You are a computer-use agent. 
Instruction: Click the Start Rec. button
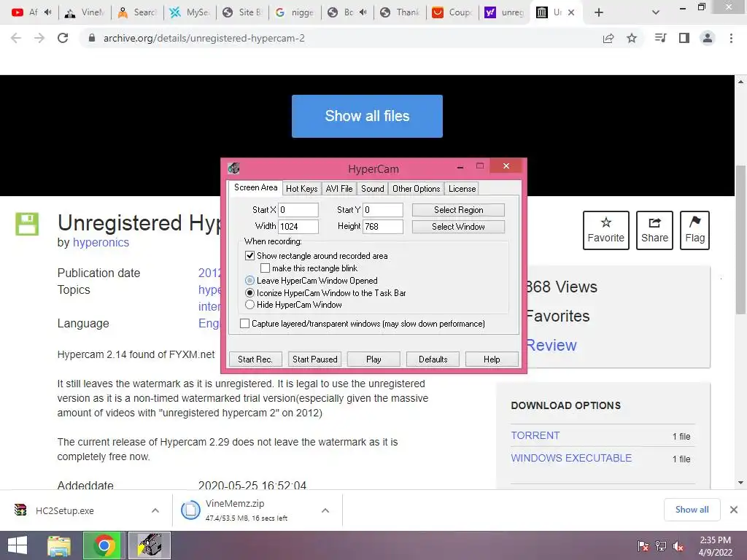point(255,359)
